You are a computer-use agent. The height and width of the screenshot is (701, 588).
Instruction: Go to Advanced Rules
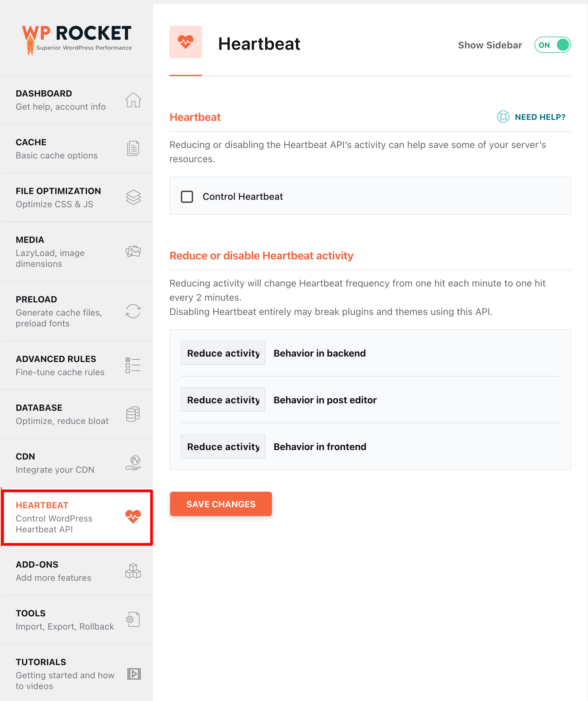[x=77, y=365]
